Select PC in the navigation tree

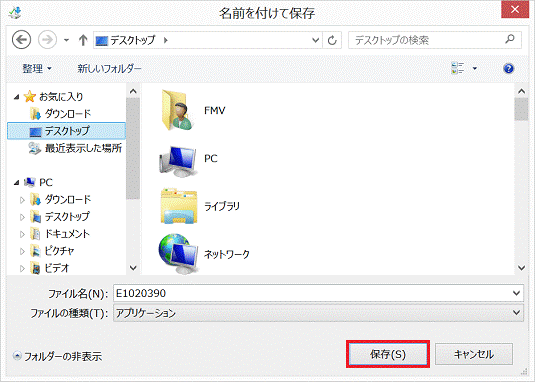pyautogui.click(x=39, y=182)
